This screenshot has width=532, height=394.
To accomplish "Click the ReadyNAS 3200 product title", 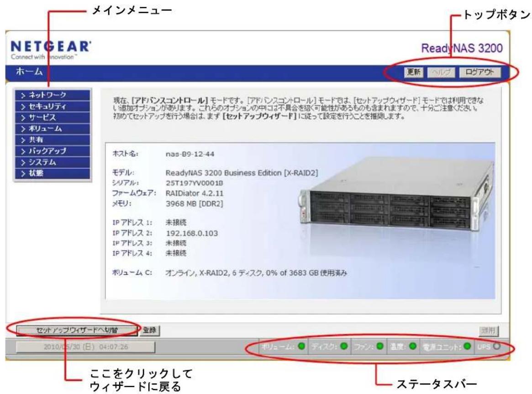I will click(462, 48).
